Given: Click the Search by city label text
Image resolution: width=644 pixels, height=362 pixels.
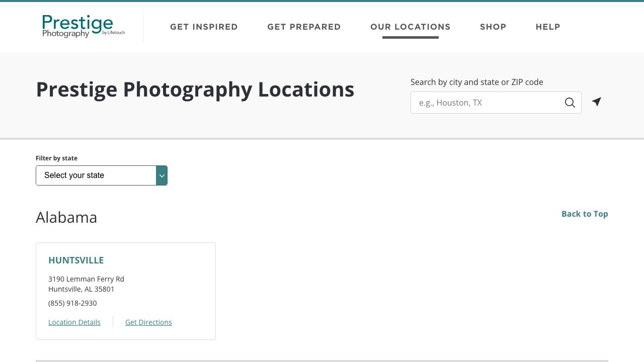Looking at the screenshot, I should [476, 82].
